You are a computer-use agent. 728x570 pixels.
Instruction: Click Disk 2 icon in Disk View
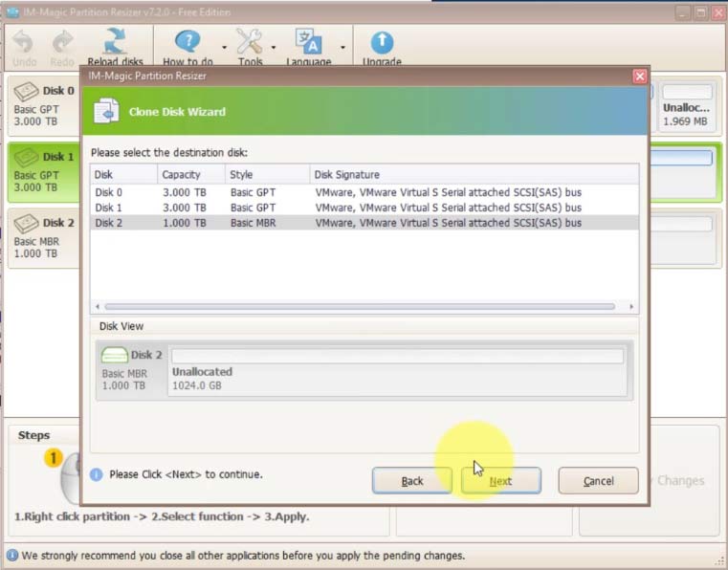114,355
